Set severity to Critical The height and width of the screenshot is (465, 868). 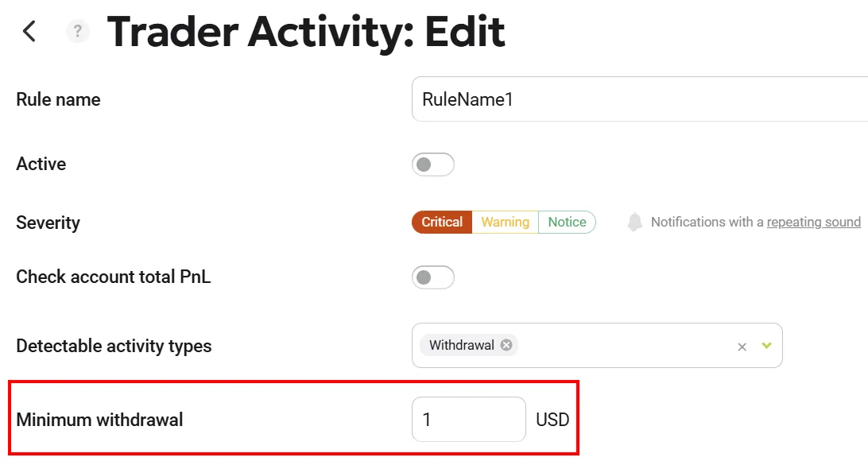[442, 223]
